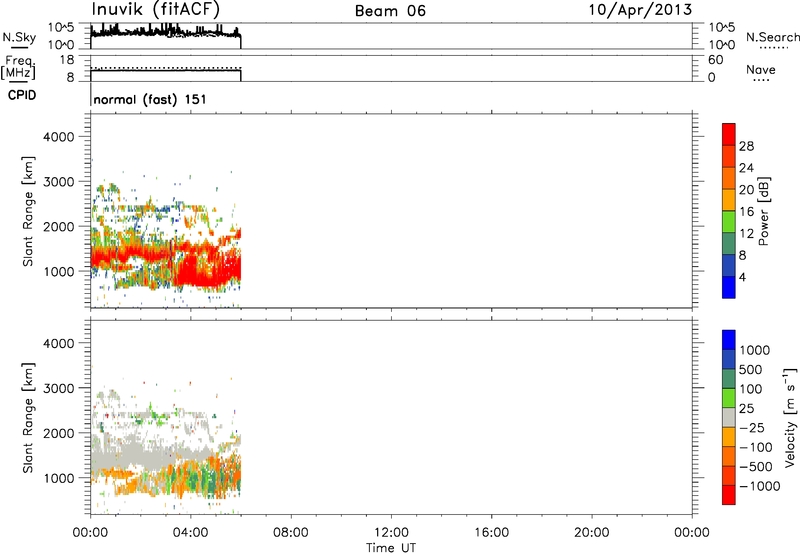Viewport: 800px width, 554px height.
Task: Select the "Beam 06" heading
Action: click(x=390, y=11)
